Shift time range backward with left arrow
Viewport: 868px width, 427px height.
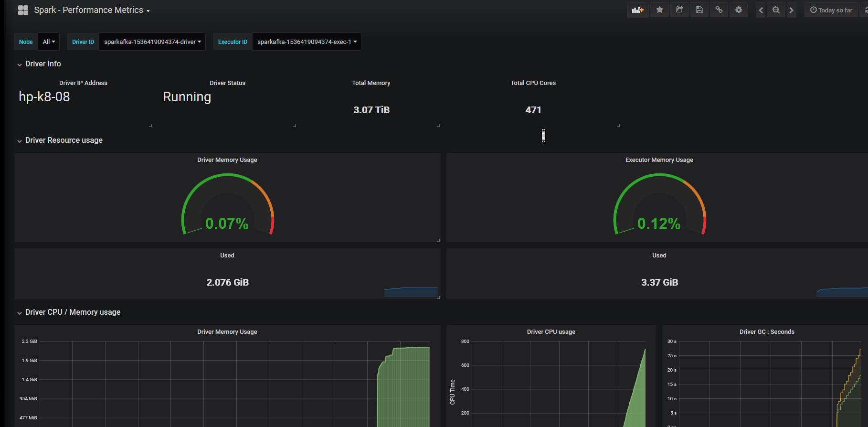click(761, 10)
